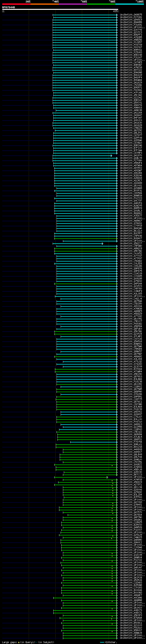This screenshot has height=644, width=146.
Task: Select the UniRef100_P32007 label
Action: coord(131,530)
